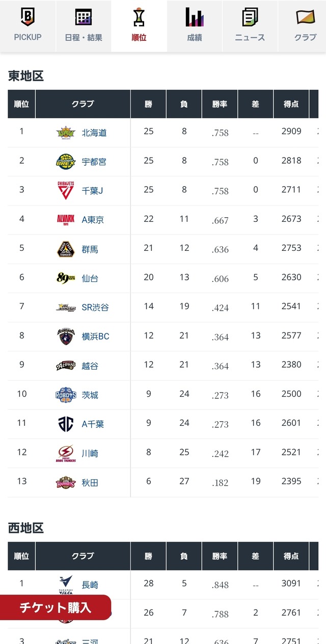Open the 日程・結果 schedule tab

tap(84, 25)
